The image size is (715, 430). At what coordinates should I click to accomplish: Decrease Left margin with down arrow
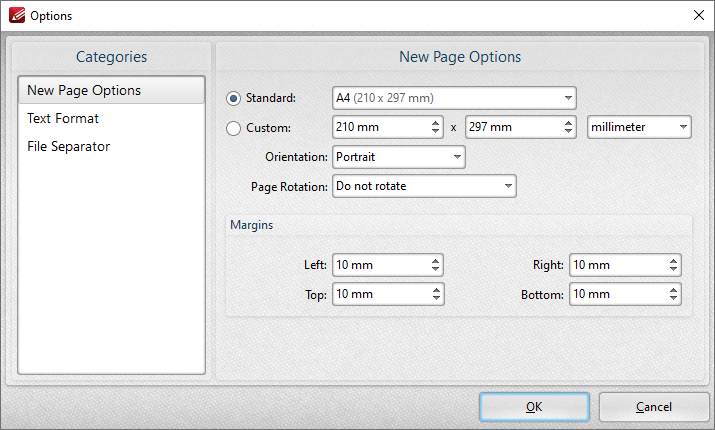pyautogui.click(x=435, y=269)
